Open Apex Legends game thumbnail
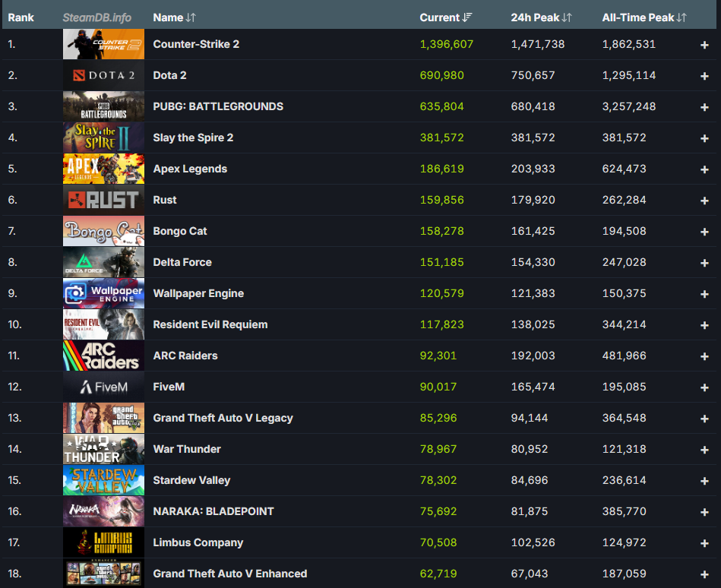Viewport: 721px width, 588px height. tap(103, 169)
